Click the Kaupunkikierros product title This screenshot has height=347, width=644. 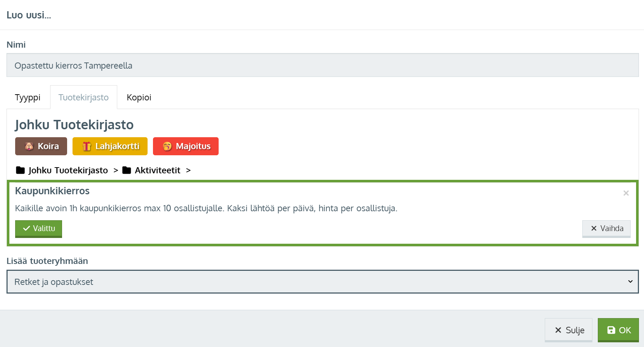52,191
